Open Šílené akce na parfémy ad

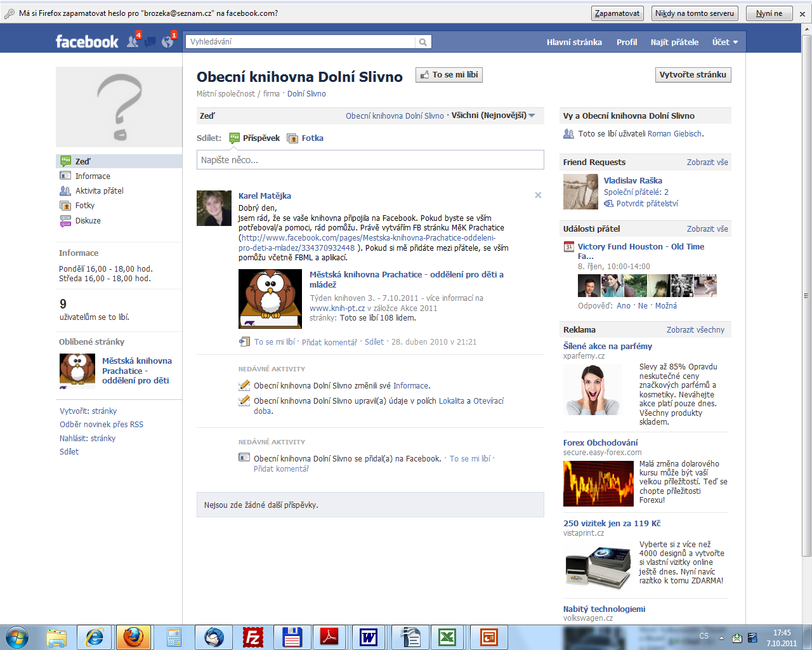point(608,347)
